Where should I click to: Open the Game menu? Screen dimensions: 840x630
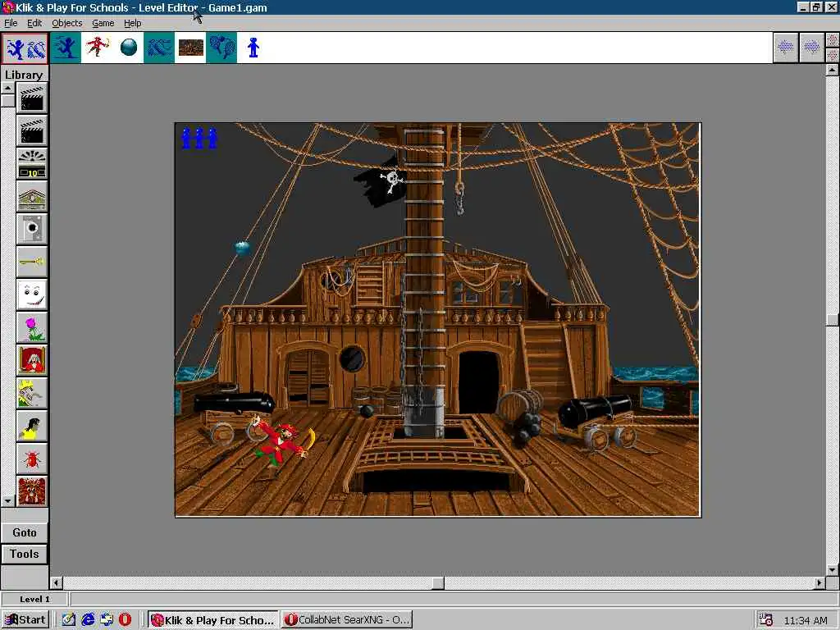(x=103, y=23)
